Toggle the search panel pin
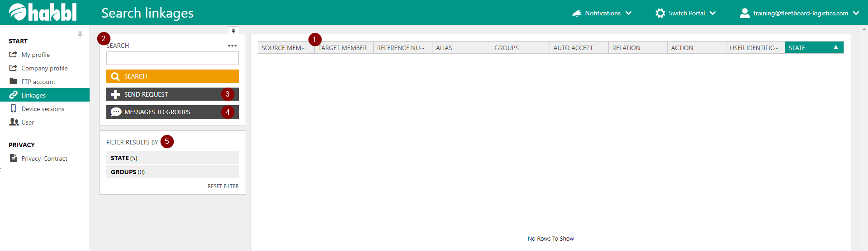The height and width of the screenshot is (251, 868). pos(233,31)
